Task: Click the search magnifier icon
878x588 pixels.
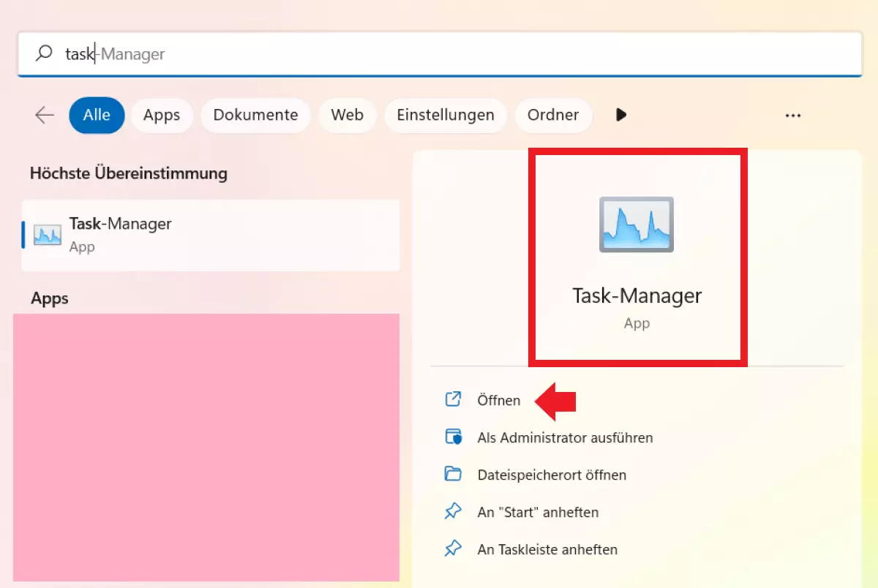Action: tap(44, 53)
